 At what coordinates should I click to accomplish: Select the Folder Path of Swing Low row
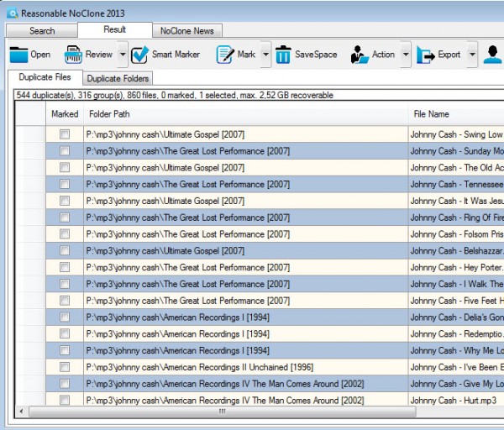click(x=246, y=134)
